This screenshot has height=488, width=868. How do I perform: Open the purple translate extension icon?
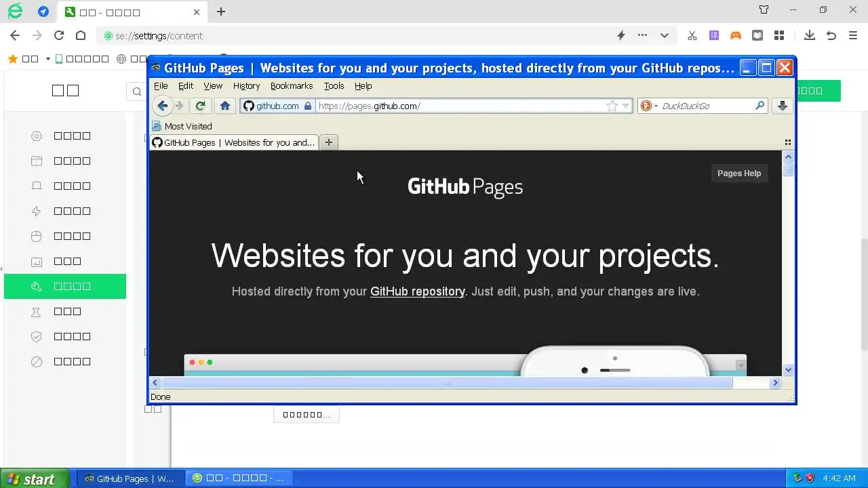coord(714,35)
